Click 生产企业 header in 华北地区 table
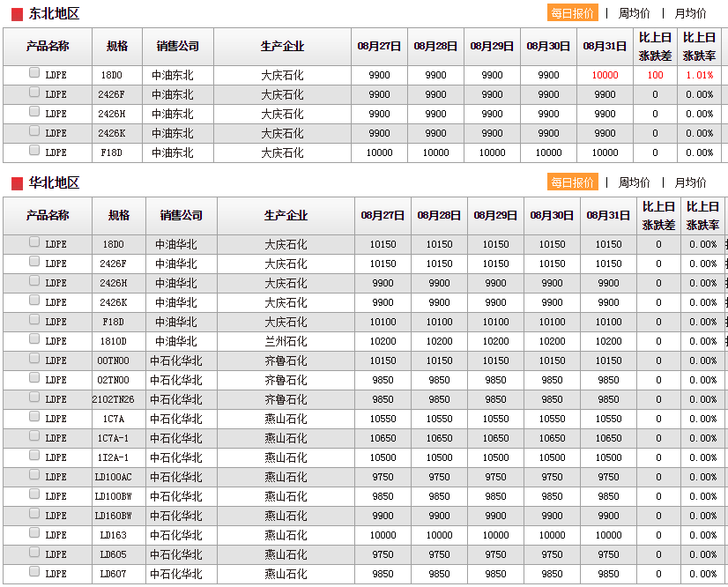The image size is (728, 587). coord(286,215)
